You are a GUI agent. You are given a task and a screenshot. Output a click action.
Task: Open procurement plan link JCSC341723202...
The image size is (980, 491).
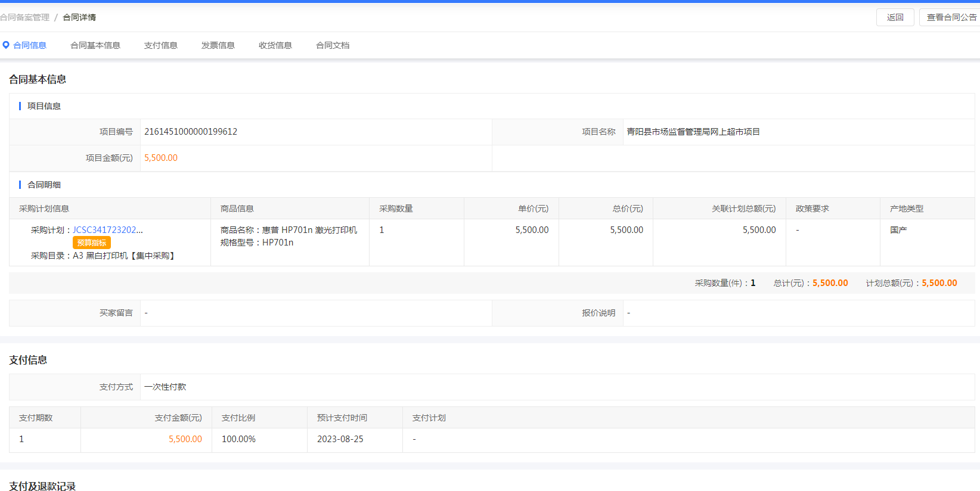(x=107, y=230)
